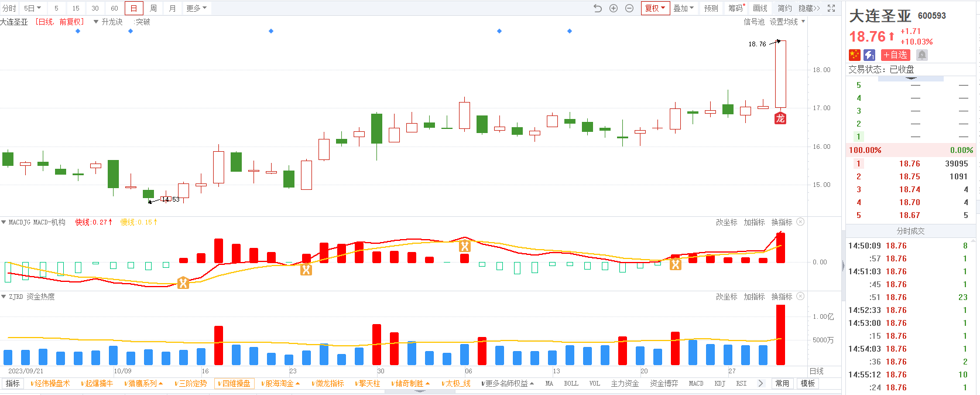980x395 pixels.
Task: Select the 15-minute period
Action: click(x=76, y=8)
